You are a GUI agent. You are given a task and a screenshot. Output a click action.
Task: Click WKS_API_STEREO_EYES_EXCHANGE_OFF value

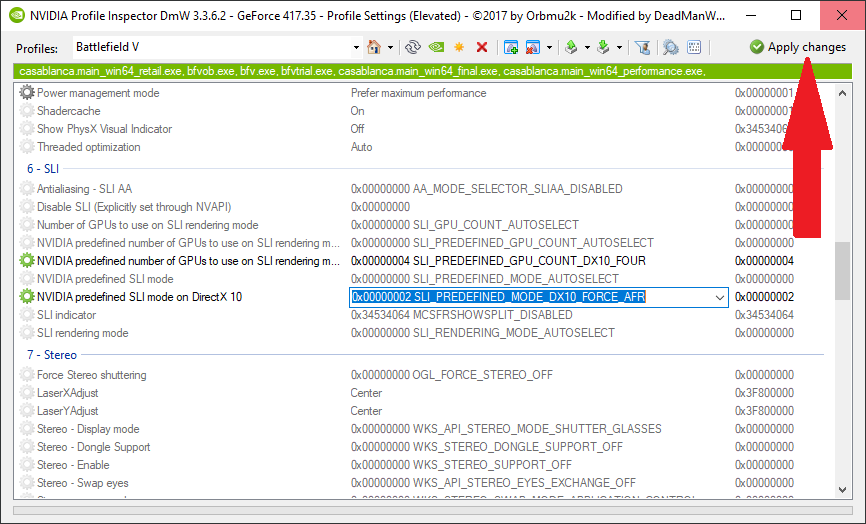tap(493, 483)
